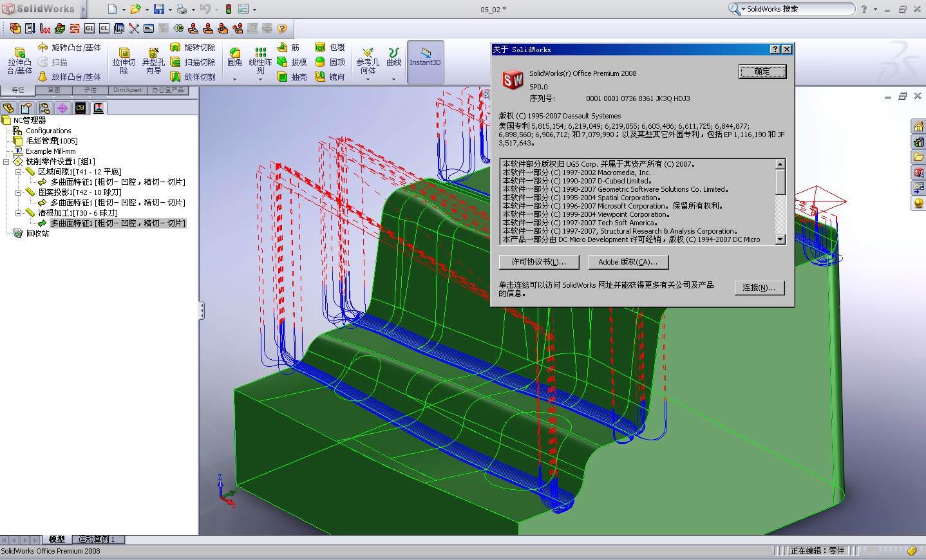This screenshot has height=560, width=926.
Task: Open the FeatureManager design tree panel tab
Action: click(x=8, y=108)
